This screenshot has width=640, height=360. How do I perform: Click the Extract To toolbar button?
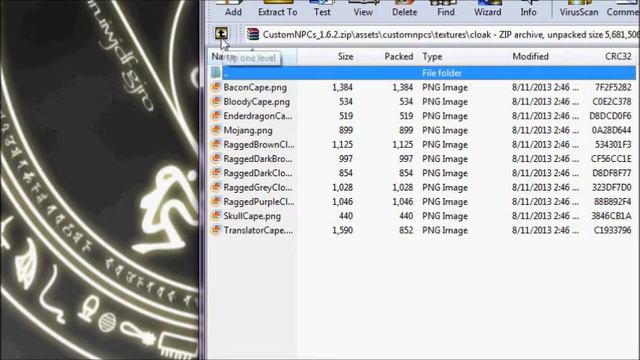278,9
